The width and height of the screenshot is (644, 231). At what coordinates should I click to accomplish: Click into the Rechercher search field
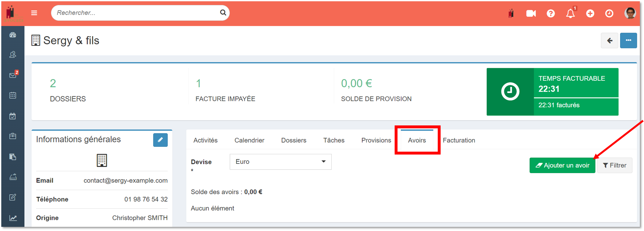136,13
